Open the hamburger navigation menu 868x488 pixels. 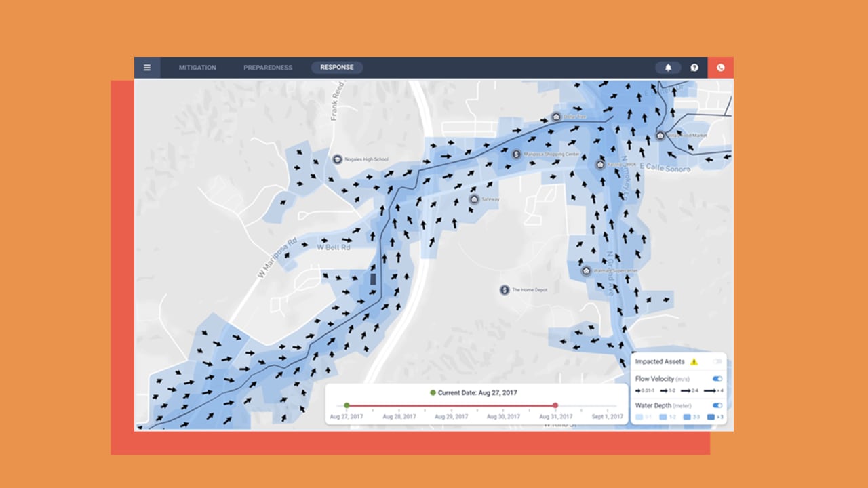(147, 67)
